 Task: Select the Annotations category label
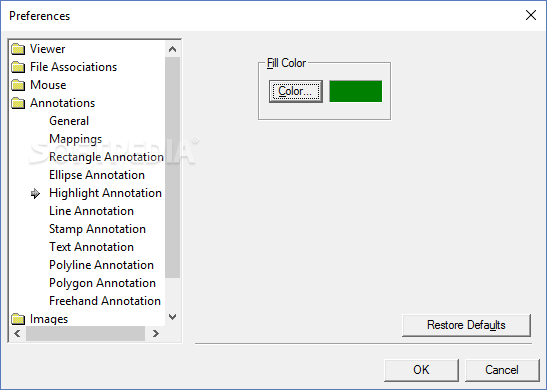pyautogui.click(x=62, y=103)
